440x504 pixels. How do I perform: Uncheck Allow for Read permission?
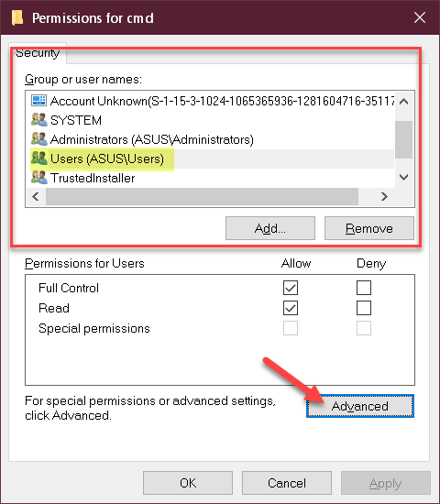(291, 308)
